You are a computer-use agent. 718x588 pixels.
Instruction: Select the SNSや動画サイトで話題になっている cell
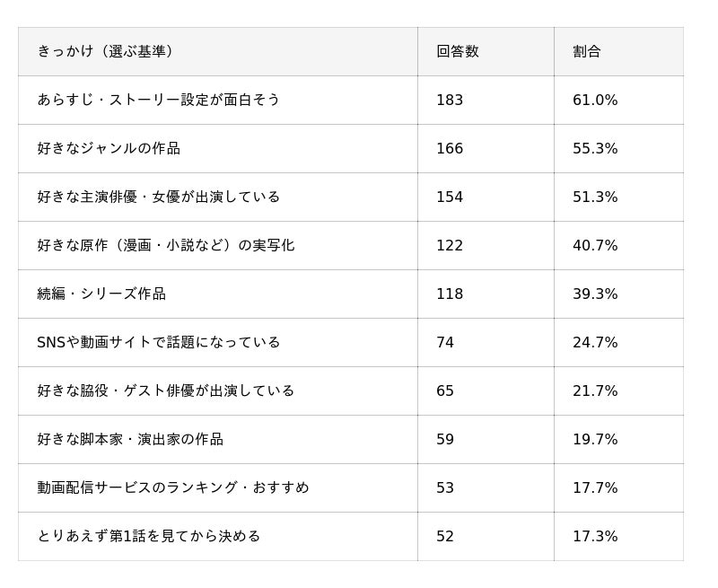(159, 342)
